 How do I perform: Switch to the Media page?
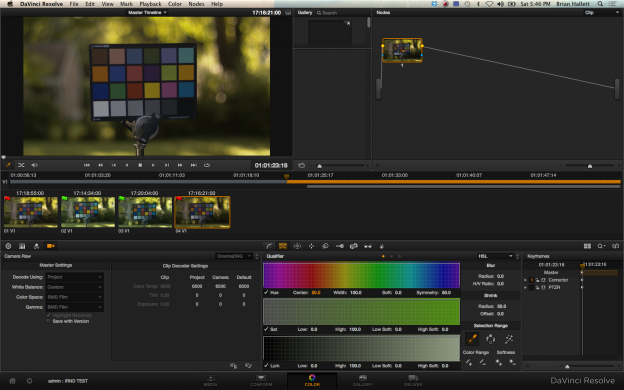tap(211, 380)
